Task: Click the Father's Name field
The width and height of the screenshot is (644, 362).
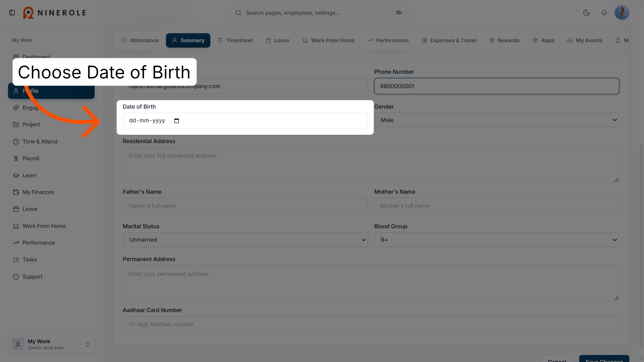Action: [x=245, y=206]
